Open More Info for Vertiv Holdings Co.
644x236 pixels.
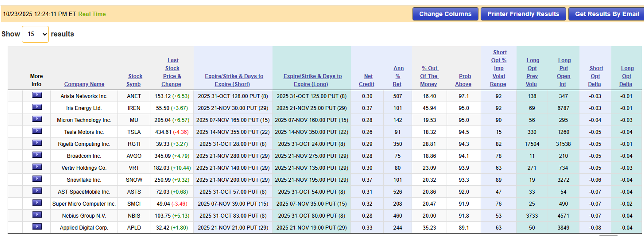pos(37,167)
